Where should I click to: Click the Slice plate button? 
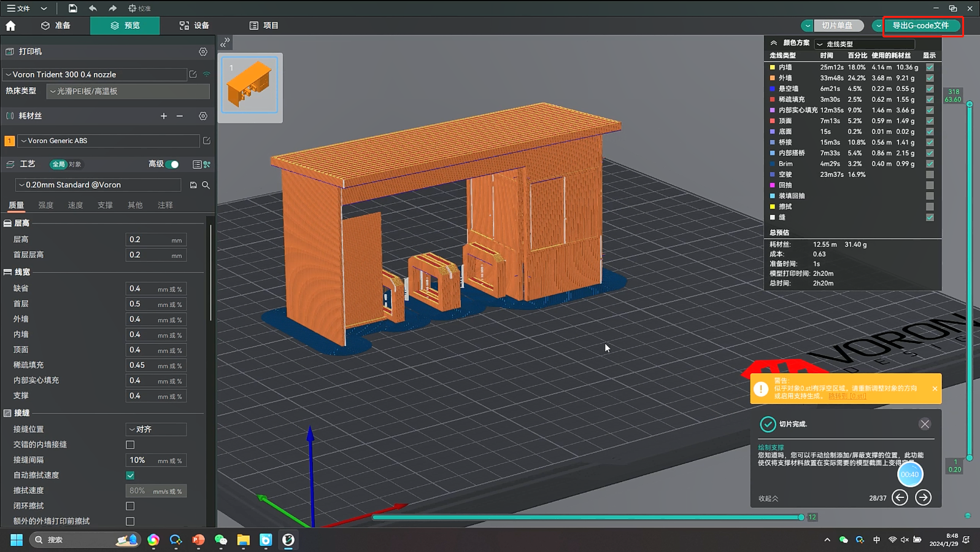click(836, 26)
